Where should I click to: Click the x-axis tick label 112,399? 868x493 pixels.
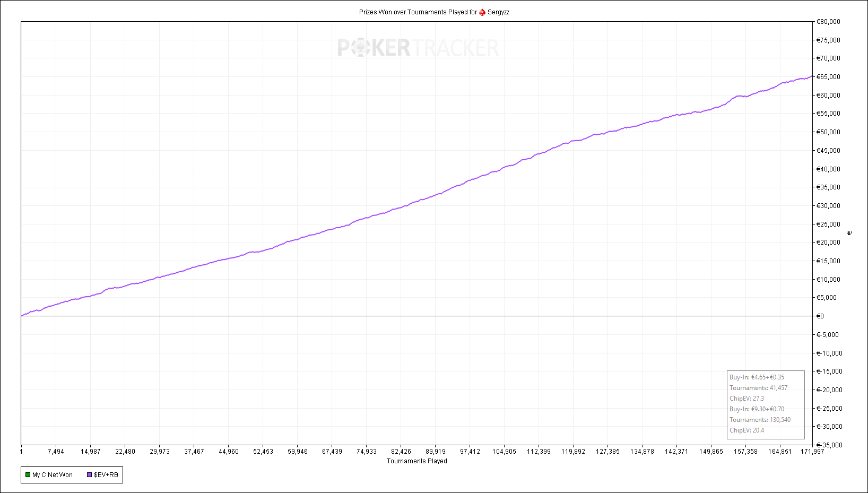click(539, 452)
